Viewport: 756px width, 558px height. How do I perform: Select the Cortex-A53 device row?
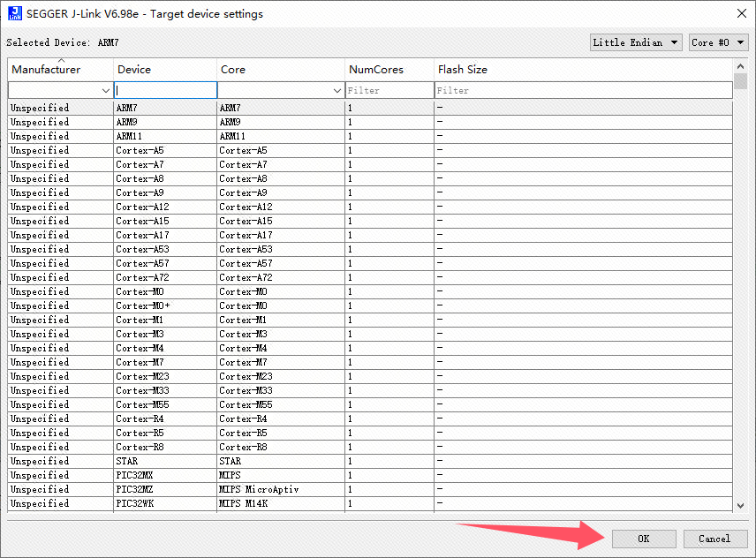point(370,249)
